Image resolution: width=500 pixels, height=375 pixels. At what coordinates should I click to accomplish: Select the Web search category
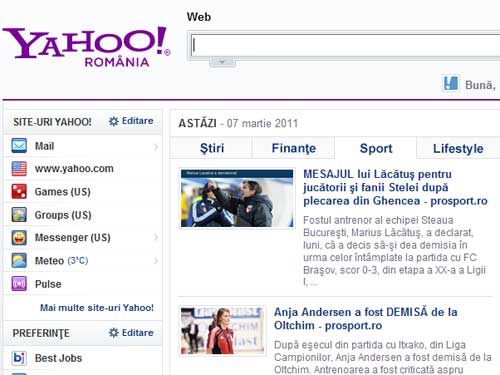coord(199,17)
